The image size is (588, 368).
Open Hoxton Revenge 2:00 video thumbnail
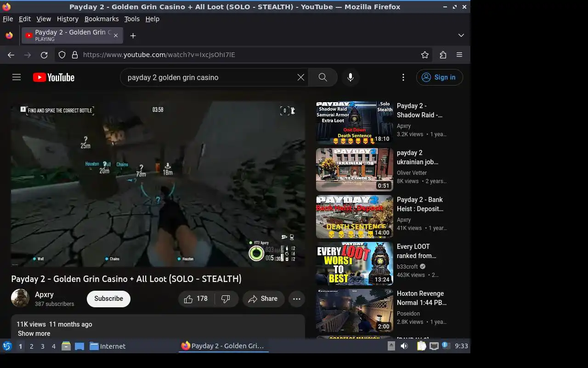click(355, 310)
